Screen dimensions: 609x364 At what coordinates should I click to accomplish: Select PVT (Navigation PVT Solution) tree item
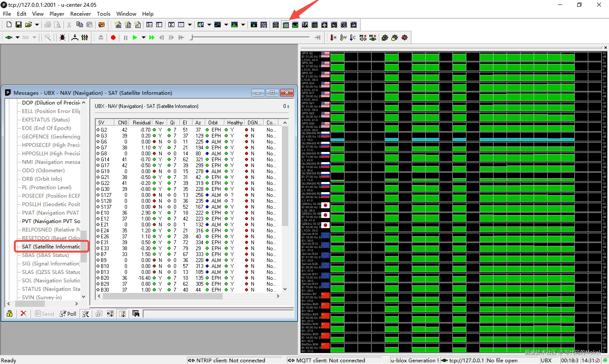(x=51, y=221)
